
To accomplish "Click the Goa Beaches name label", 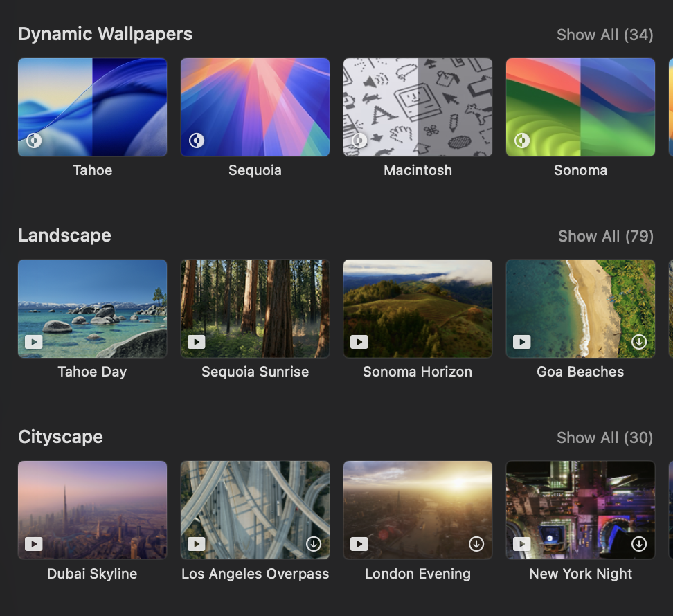I will click(x=580, y=372).
